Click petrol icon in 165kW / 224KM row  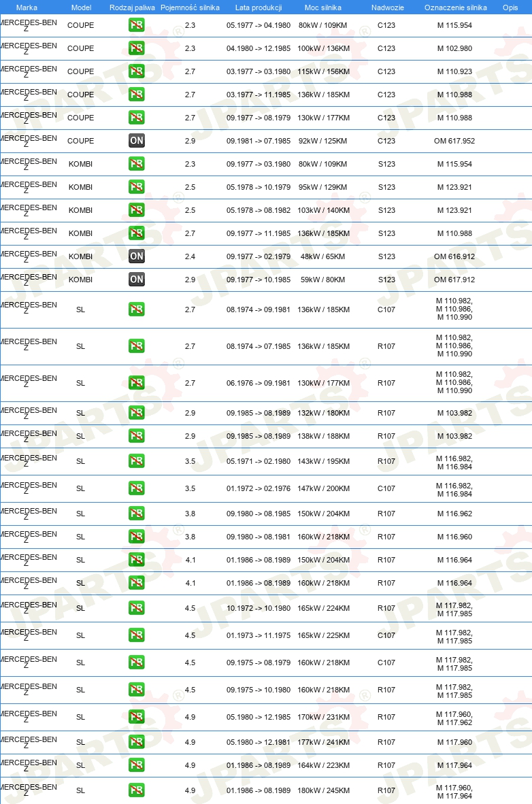(x=137, y=607)
